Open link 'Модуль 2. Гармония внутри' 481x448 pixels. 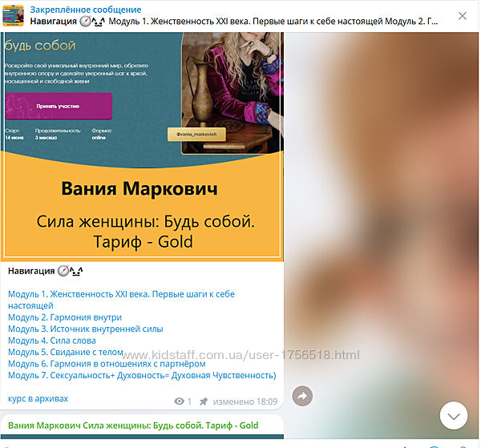point(65,317)
